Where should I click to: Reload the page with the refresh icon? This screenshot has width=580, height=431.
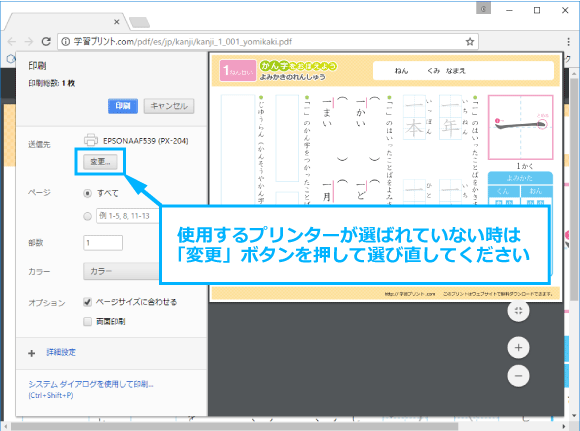coord(46,41)
